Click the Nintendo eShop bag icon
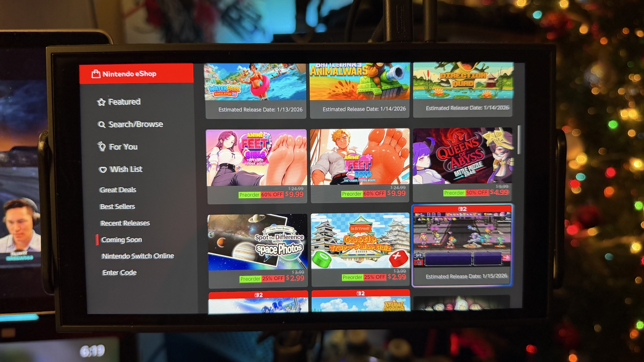 click(96, 74)
